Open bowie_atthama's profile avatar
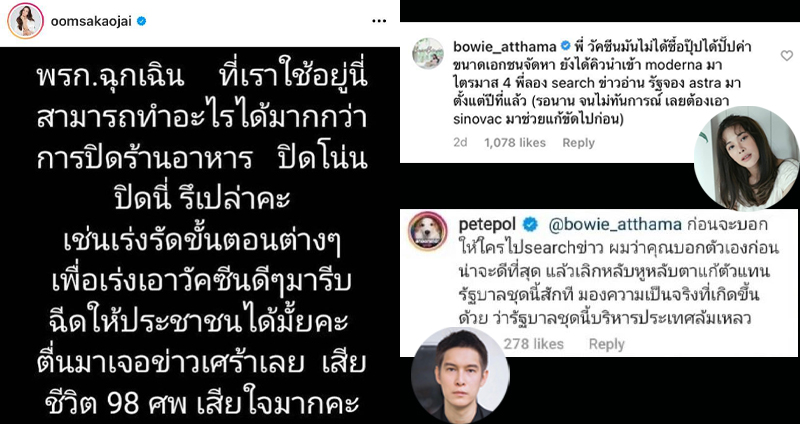Image resolution: width=800 pixels, height=424 pixels. (x=428, y=53)
